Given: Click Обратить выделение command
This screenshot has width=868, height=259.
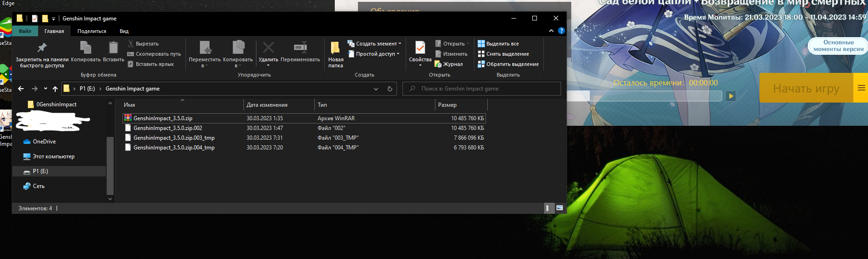Looking at the screenshot, I should pyautogui.click(x=508, y=64).
